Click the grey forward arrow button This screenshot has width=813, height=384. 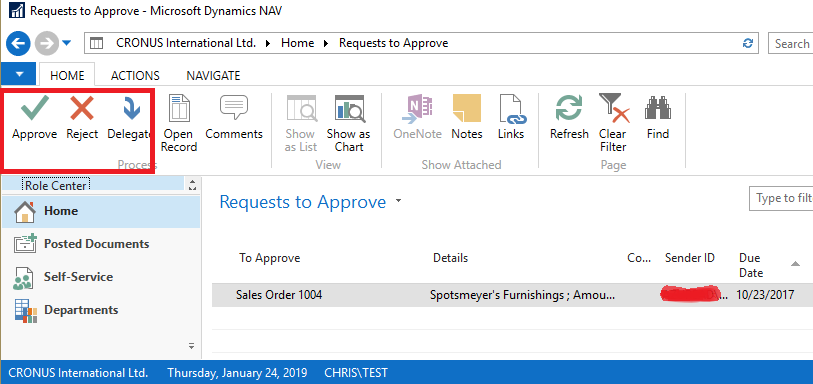tap(47, 44)
